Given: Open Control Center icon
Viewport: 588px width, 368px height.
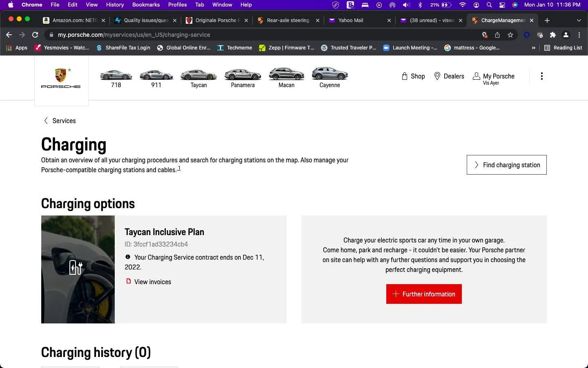Looking at the screenshot, I should click(x=502, y=5).
